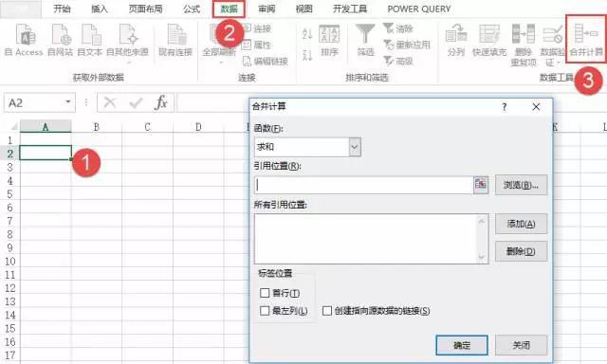The height and width of the screenshot is (364, 607).
Task: Expand Refresh All dropdown arrow
Action: [221, 62]
